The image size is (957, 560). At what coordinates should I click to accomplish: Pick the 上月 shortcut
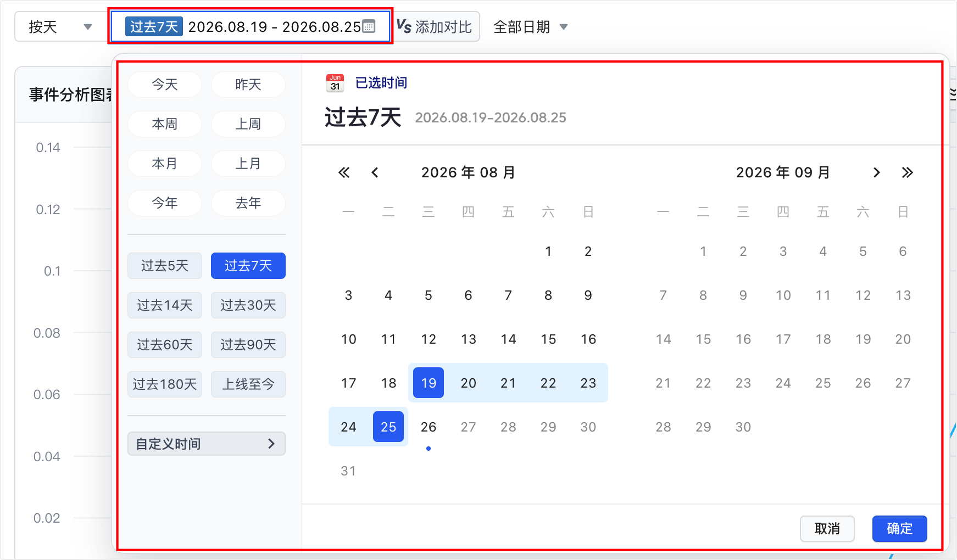(248, 164)
